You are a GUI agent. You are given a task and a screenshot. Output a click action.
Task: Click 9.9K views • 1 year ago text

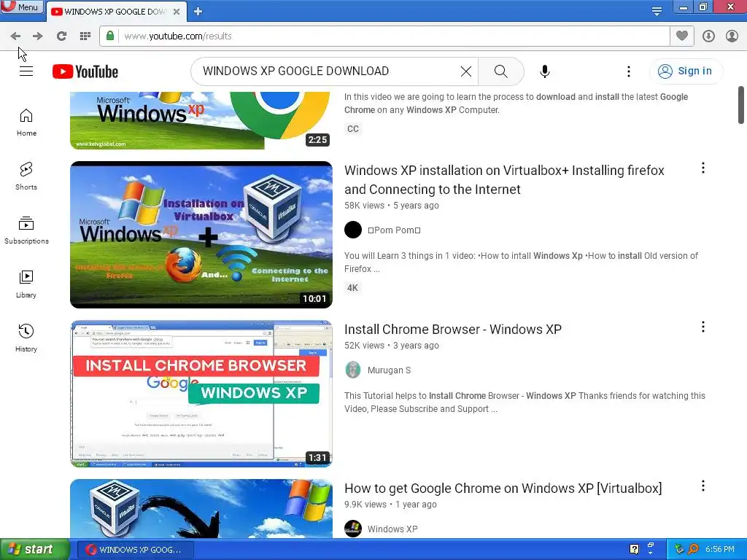click(x=391, y=505)
